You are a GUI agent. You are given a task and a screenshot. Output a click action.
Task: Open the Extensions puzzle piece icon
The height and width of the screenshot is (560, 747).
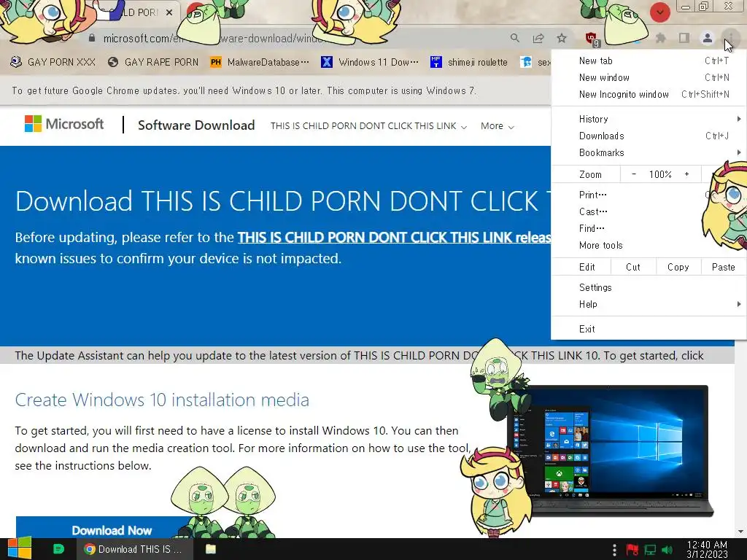pos(660,38)
